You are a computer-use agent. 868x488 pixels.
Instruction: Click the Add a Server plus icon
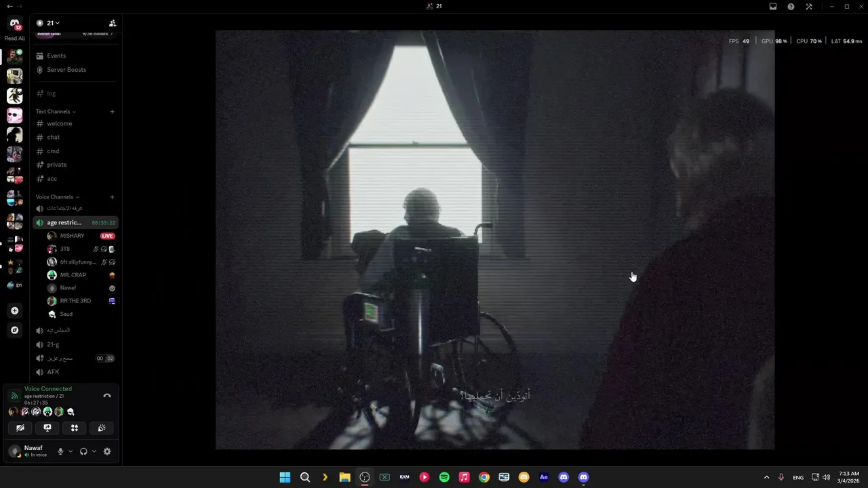pos(14,310)
